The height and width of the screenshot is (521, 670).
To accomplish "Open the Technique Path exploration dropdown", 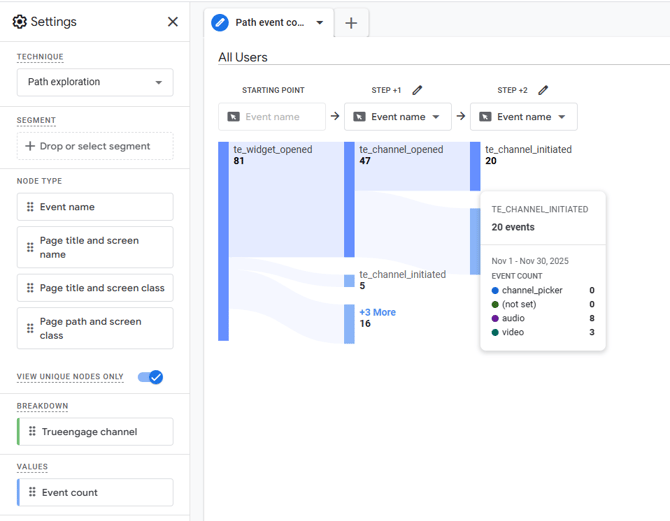I will coord(95,82).
